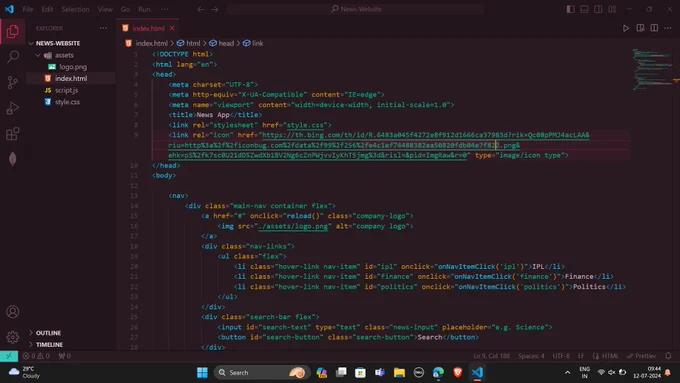Open the Run and Debug view

coord(13,108)
